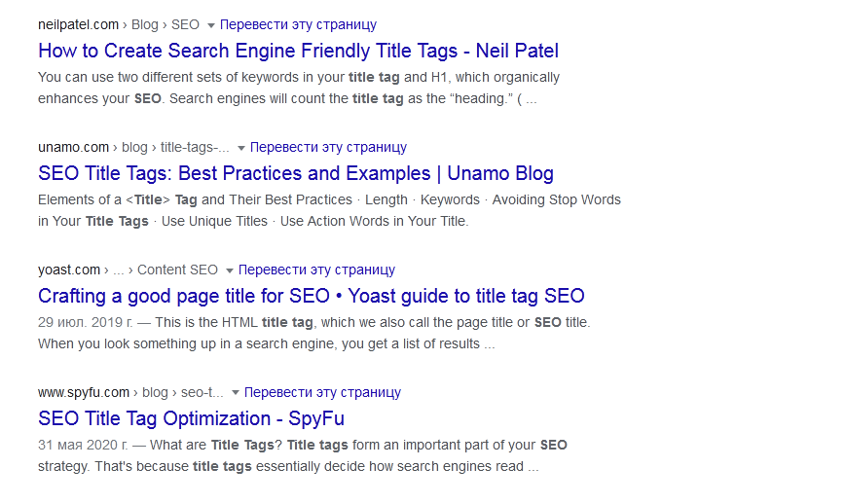
Task: Click the unamo.com › blog › title-tags breadcrumb
Action: [x=133, y=147]
